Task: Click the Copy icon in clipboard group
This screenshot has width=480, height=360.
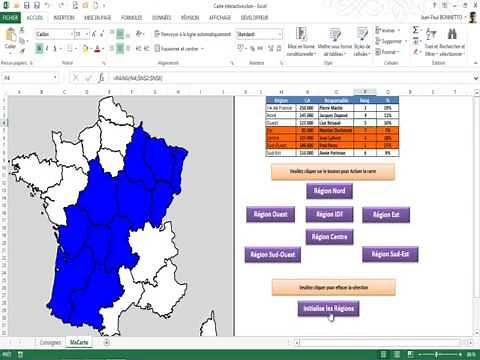Action: pos(22,41)
